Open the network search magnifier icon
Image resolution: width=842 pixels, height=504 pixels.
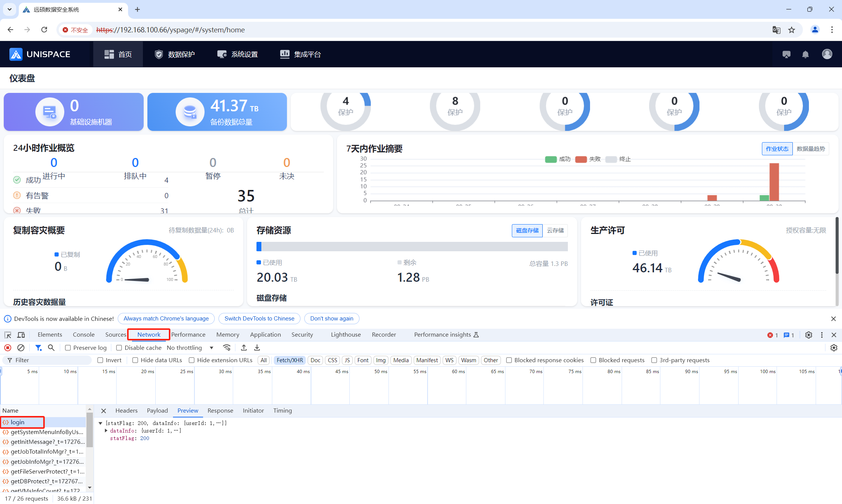[x=51, y=348]
